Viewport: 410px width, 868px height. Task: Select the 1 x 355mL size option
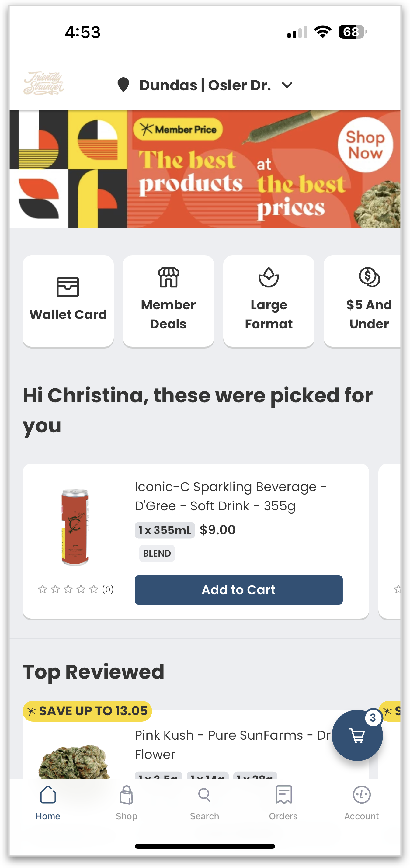click(x=165, y=530)
